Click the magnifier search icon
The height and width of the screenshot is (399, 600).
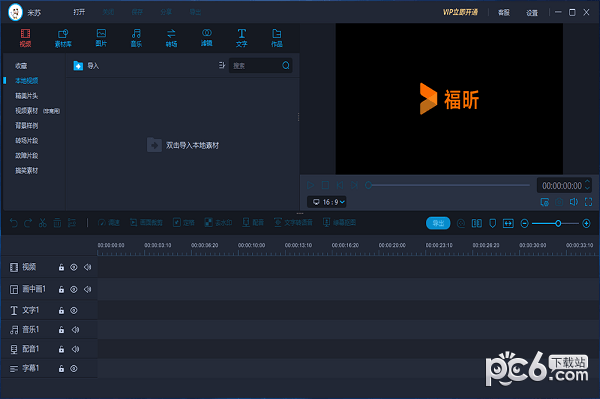coord(286,65)
